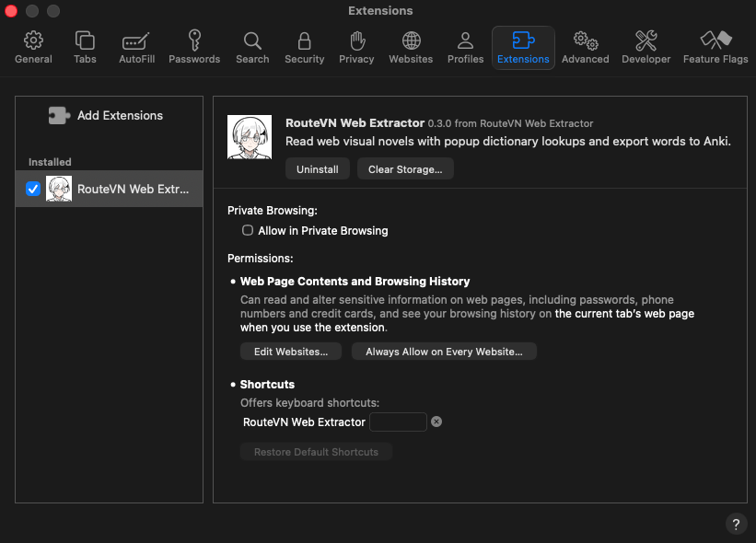This screenshot has height=543, width=756.
Task: Select the Extensions puzzle icon
Action: (523, 40)
